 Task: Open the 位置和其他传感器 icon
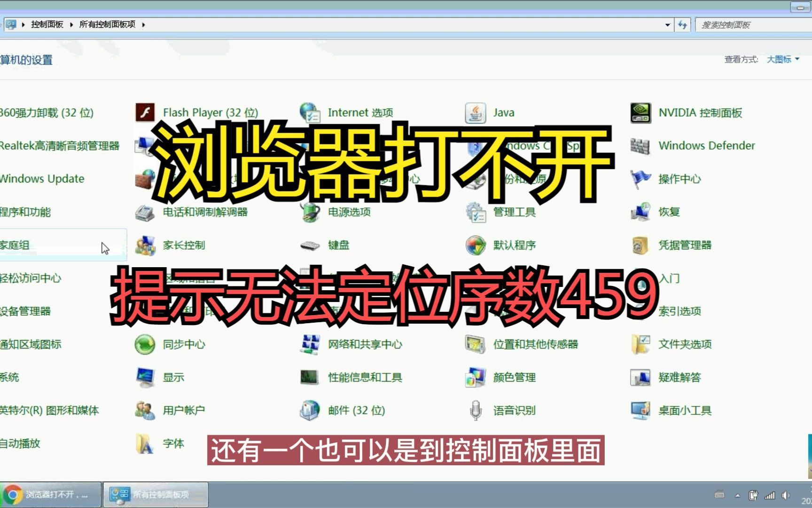[x=476, y=344]
